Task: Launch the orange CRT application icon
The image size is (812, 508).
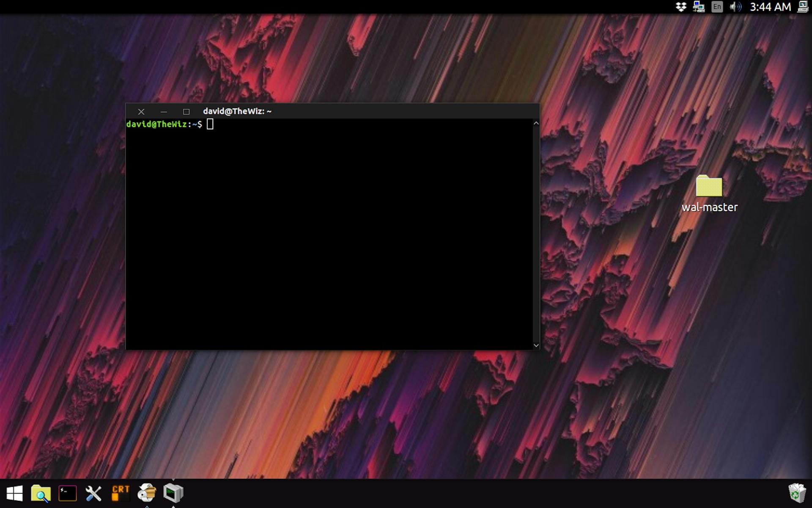Action: pyautogui.click(x=121, y=493)
